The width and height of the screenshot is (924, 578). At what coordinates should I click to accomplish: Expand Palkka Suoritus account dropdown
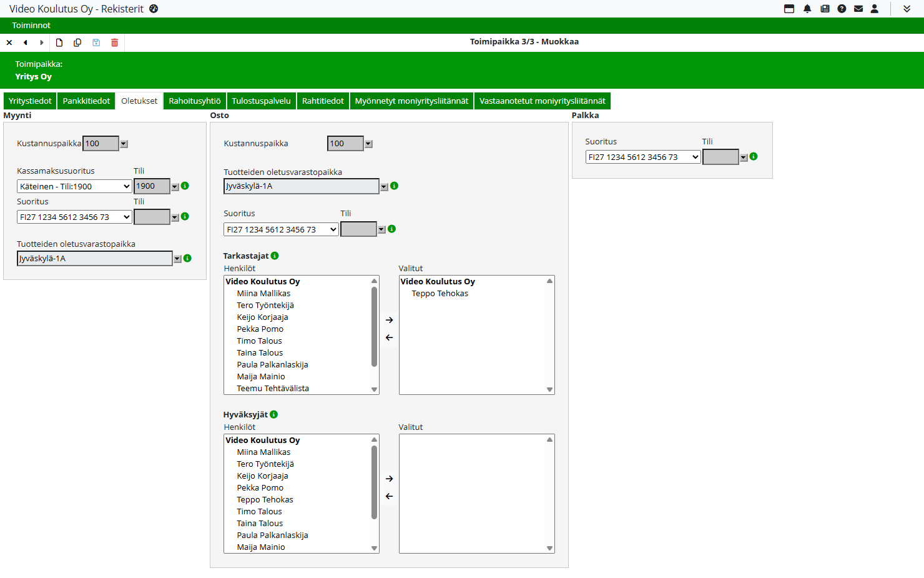pos(642,157)
